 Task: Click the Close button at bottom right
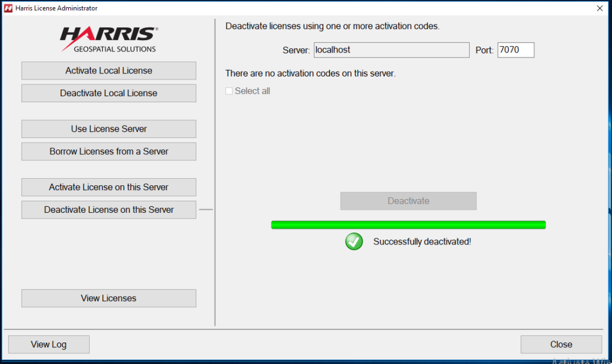click(x=561, y=344)
